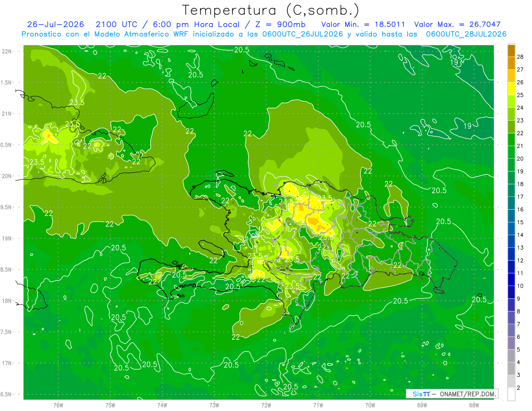Click the "ONAMET/REP.DOM." credit label

467,394
